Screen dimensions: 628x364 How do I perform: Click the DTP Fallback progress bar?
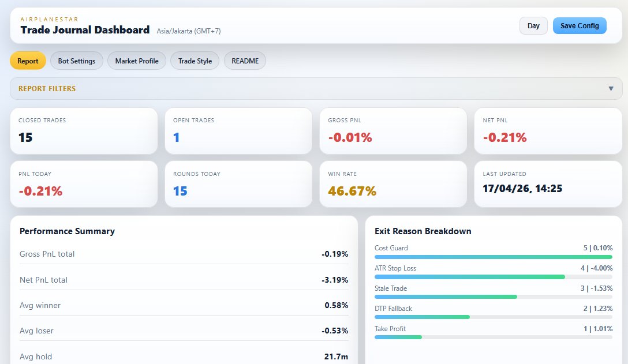[x=494, y=317]
